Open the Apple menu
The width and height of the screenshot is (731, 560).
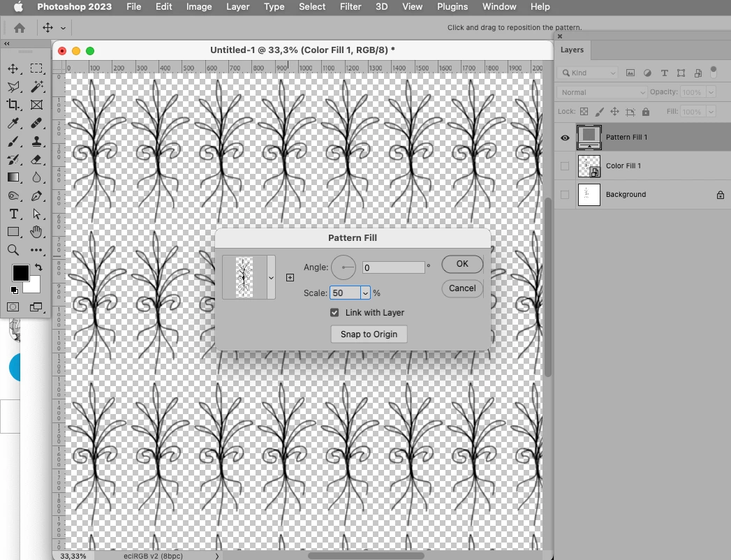pyautogui.click(x=18, y=6)
